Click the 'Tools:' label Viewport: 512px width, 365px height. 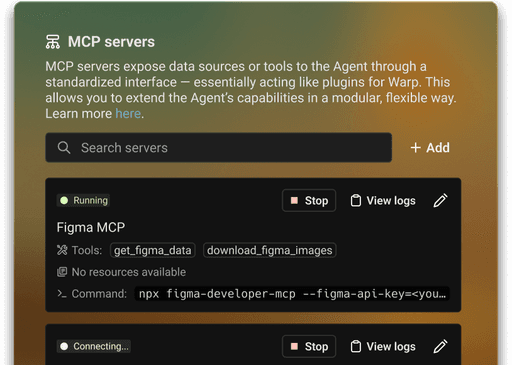[x=87, y=250]
